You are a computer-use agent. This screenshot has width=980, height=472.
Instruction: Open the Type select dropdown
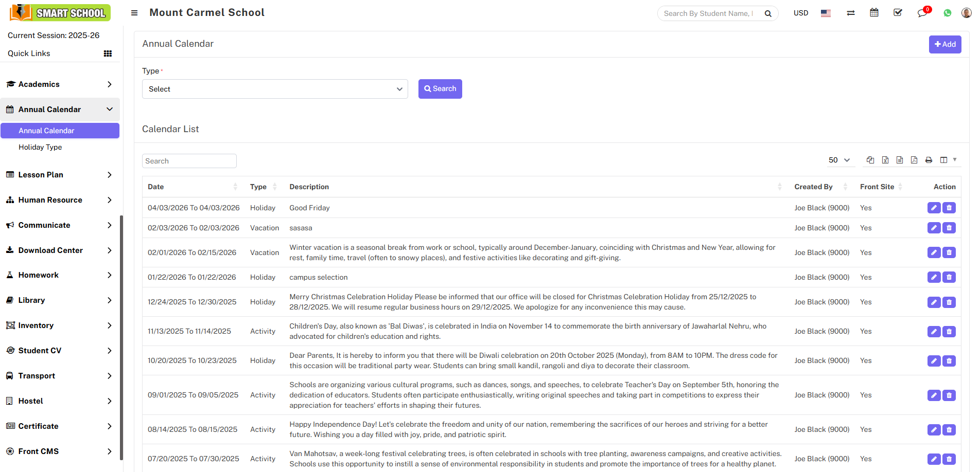[275, 89]
